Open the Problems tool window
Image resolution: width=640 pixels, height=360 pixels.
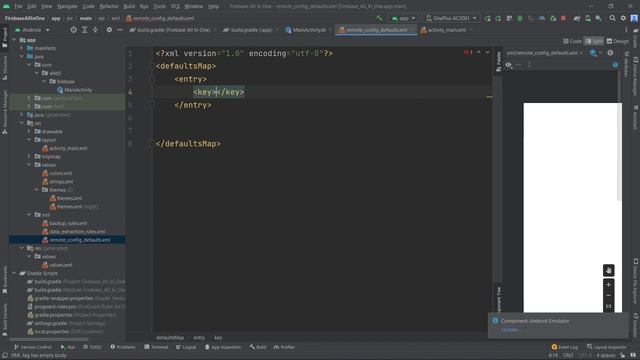[x=123, y=347]
